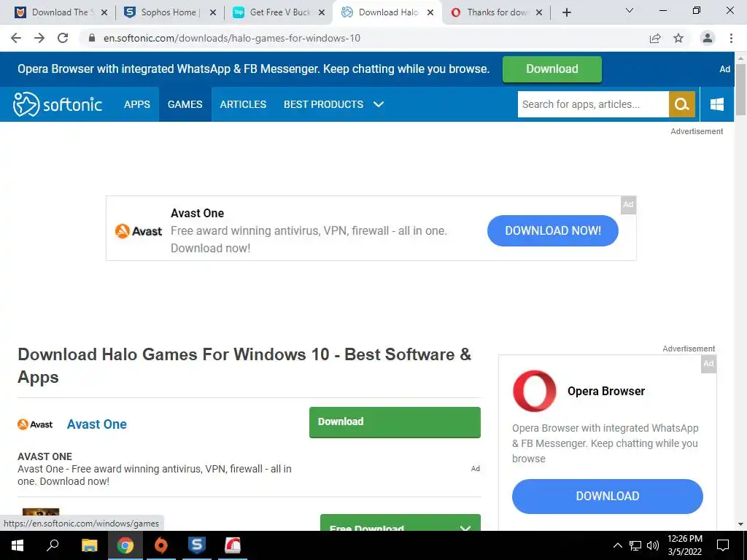
Task: Click the Avast logo in banner ad
Action: click(139, 231)
